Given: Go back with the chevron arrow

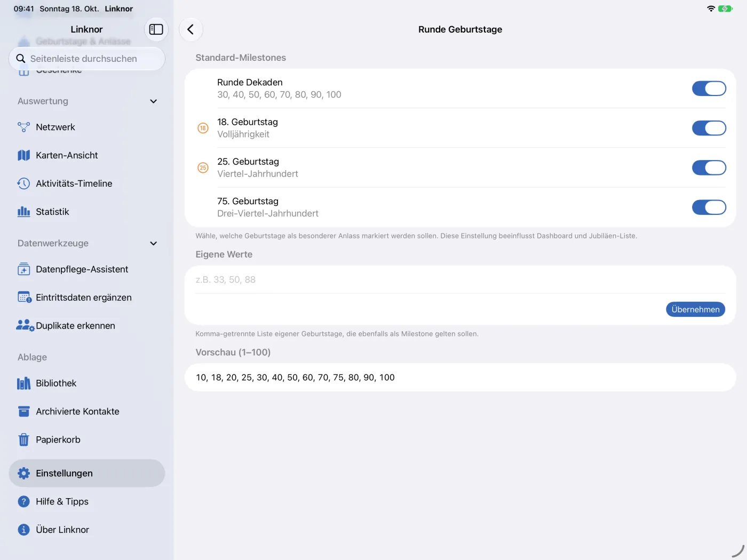Looking at the screenshot, I should 190,29.
